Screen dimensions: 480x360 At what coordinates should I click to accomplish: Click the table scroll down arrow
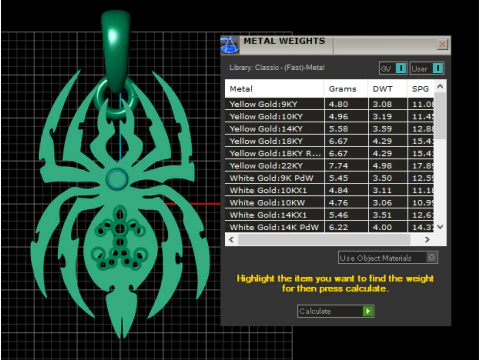[x=440, y=227]
